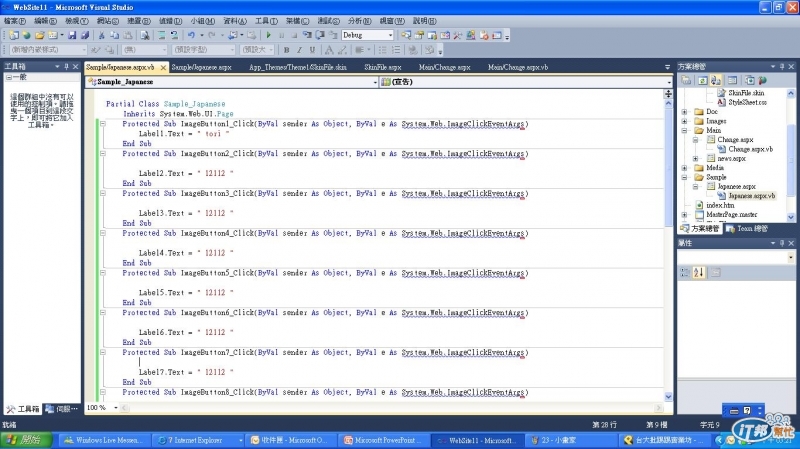Collapse the ImageButton1_Click code block
Viewport: 800px width, 449px height.
coord(103,123)
